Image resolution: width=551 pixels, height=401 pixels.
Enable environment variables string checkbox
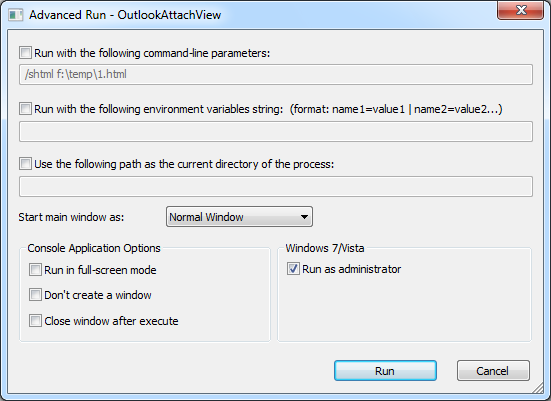pos(25,109)
